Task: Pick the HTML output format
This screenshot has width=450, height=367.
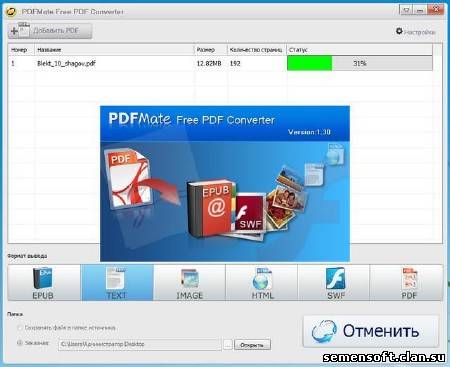Action: (x=262, y=283)
